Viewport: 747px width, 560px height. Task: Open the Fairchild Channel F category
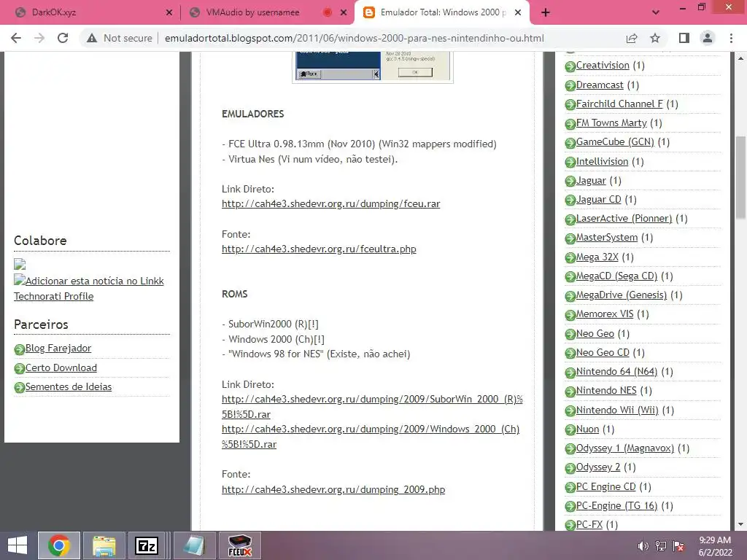(x=619, y=104)
